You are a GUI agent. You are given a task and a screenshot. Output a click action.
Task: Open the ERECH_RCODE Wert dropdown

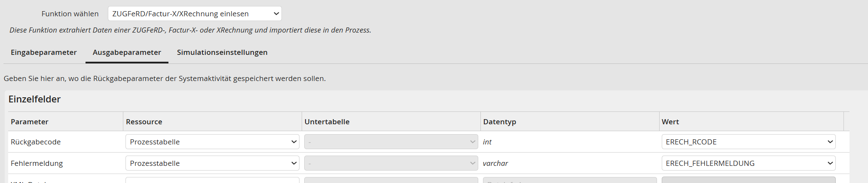coord(749,142)
